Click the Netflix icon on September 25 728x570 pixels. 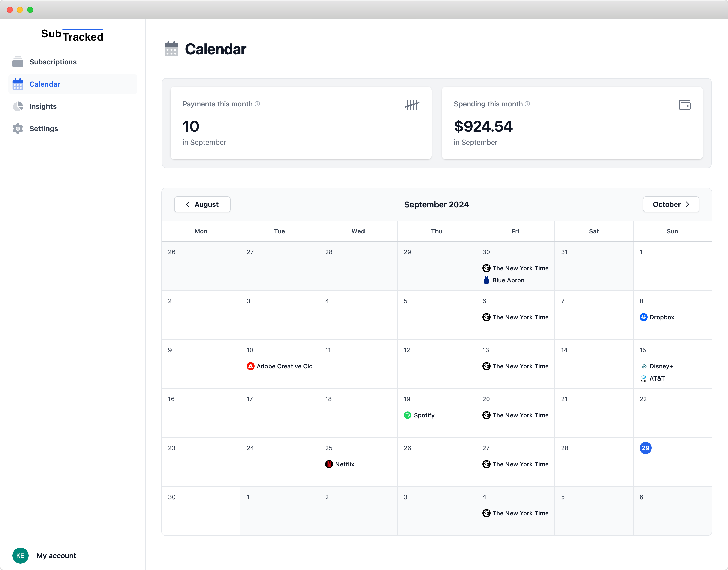coord(329,464)
